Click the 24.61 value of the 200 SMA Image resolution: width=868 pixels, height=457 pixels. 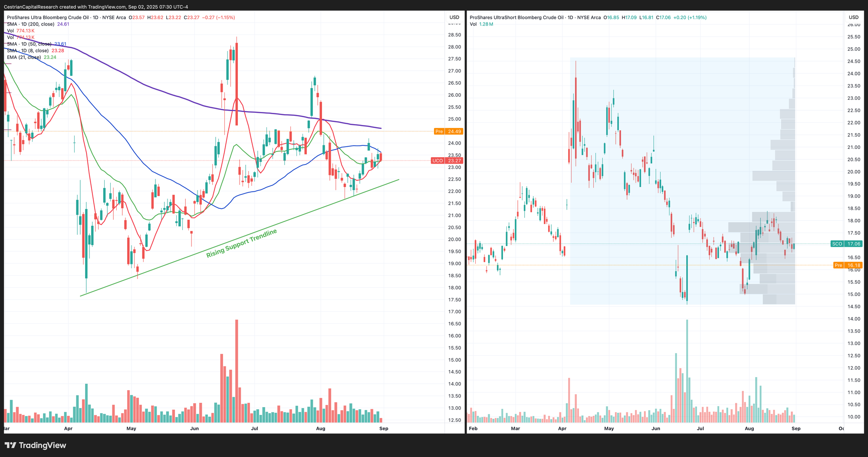(63, 24)
